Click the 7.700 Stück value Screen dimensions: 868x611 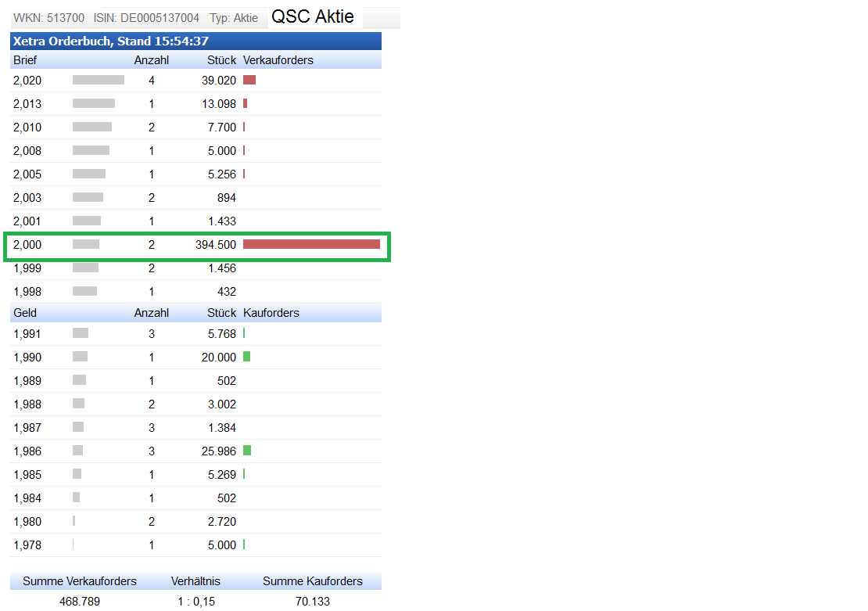pos(222,128)
